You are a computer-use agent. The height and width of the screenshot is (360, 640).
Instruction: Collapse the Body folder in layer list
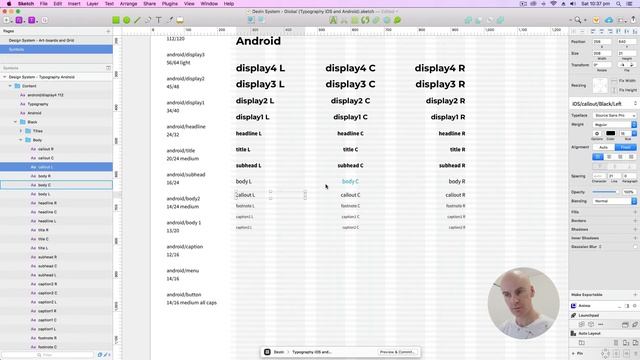coord(21,140)
